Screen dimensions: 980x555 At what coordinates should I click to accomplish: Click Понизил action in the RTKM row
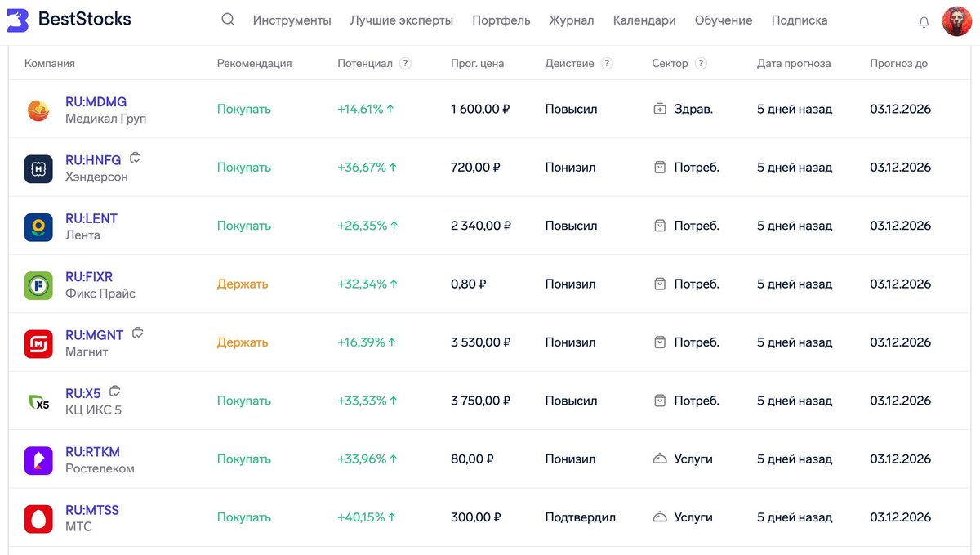coord(571,459)
